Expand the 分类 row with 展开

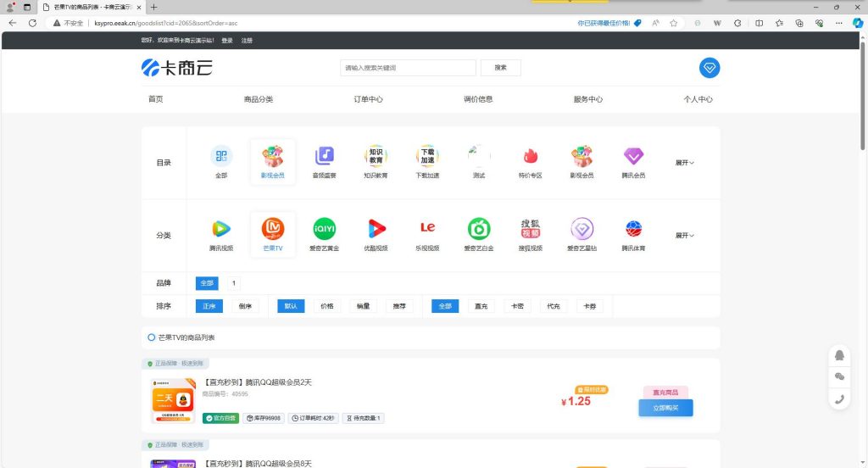click(x=684, y=236)
